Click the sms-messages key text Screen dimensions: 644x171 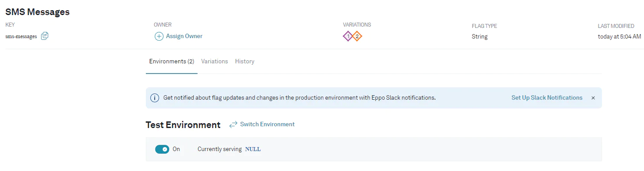[21, 37]
